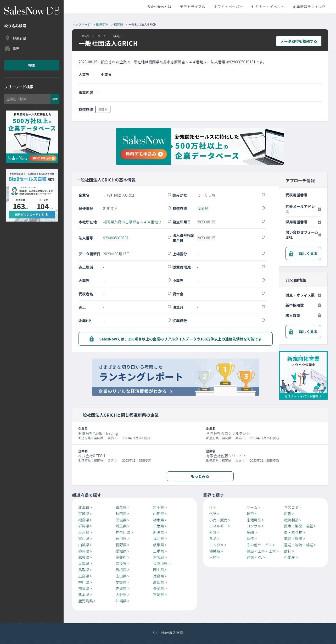
Task: Click lock icon beside 求人媒体
Action: coord(320,315)
